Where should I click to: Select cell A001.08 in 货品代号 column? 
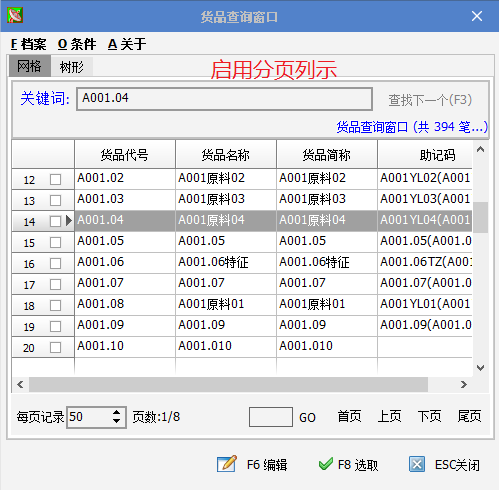125,304
